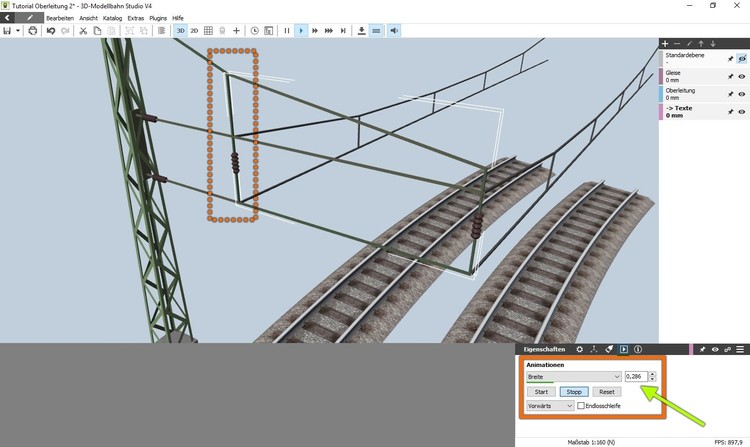This screenshot has height=447, width=750.
Task: Click the back arrow in menu bar
Action: pyautogui.click(x=7, y=18)
